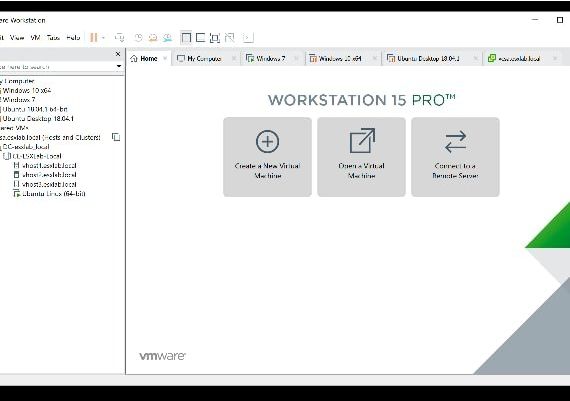Click the green server icon on vcsa tab
Image resolution: width=570 pixels, height=401 pixels.
[x=492, y=58]
